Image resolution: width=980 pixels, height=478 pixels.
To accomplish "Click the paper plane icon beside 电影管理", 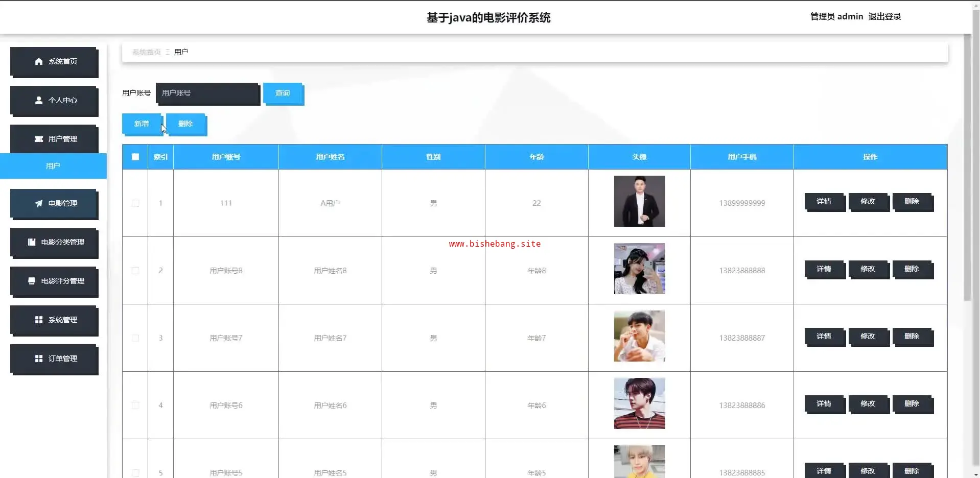I will point(39,203).
